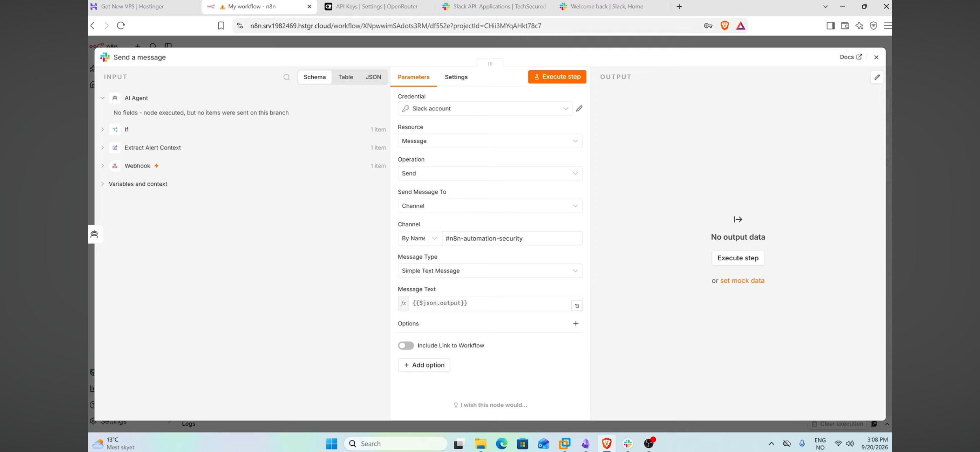The width and height of the screenshot is (980, 452).
Task: Add an option using the Options plus icon
Action: pos(576,323)
